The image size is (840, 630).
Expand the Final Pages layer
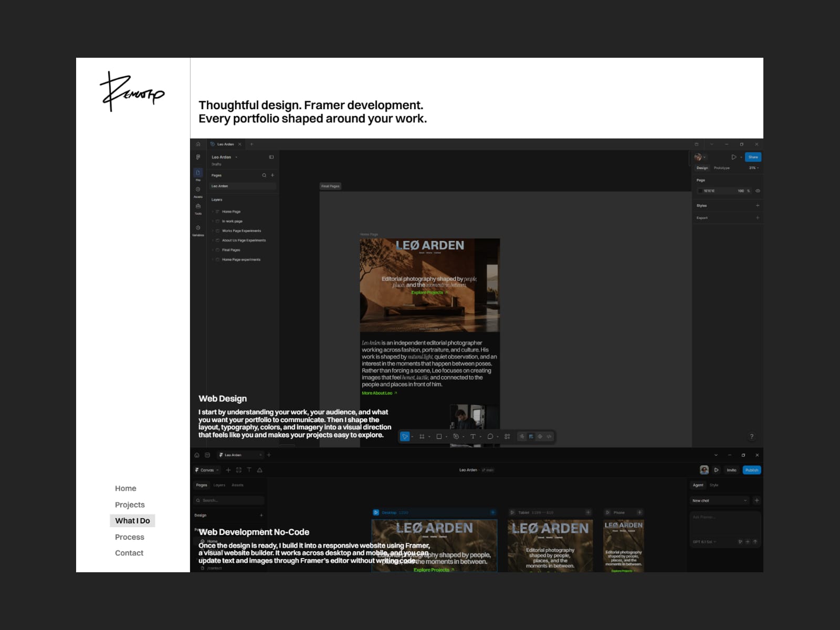[x=213, y=250]
